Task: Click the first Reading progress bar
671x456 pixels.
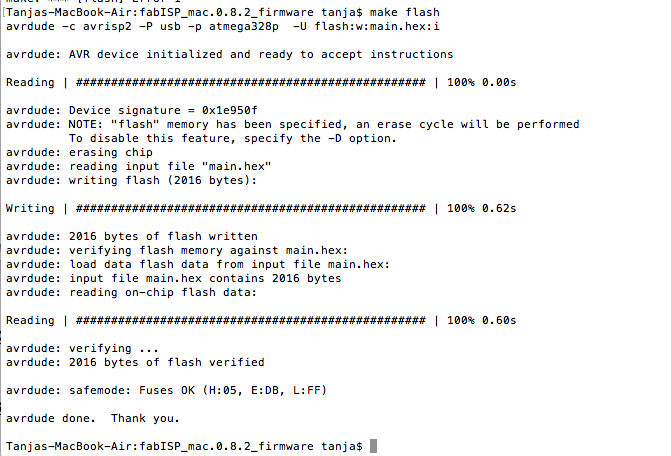Action: click(x=251, y=82)
